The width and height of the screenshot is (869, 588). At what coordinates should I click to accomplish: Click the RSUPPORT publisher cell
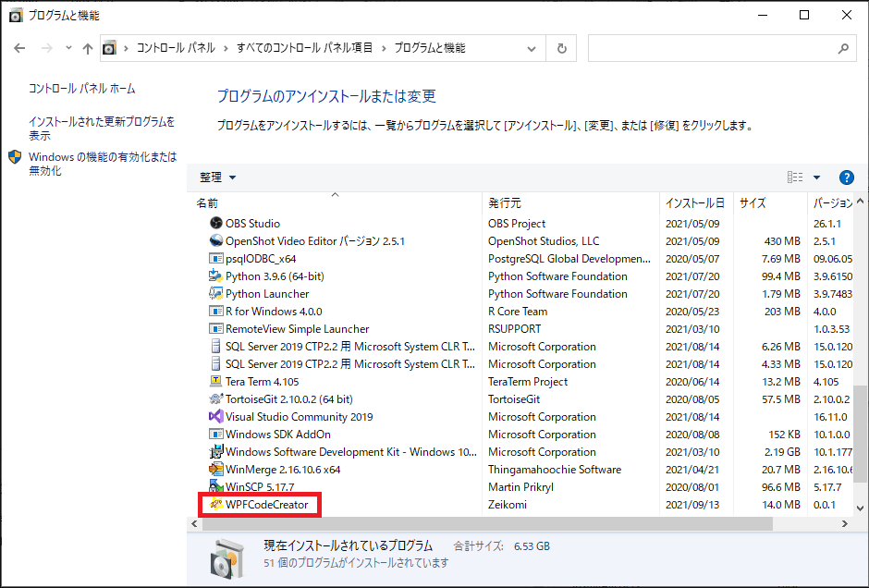tap(515, 328)
